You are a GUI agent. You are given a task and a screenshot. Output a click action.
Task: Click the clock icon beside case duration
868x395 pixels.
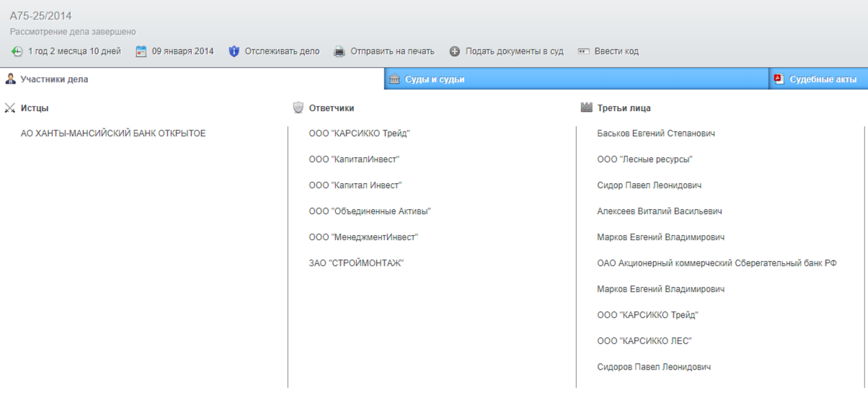[x=17, y=51]
